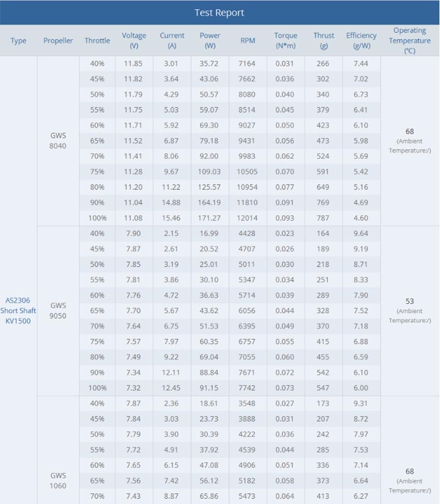The image size is (440, 504).
Task: Select the GWS 8040 propeller cell
Action: tap(58, 141)
